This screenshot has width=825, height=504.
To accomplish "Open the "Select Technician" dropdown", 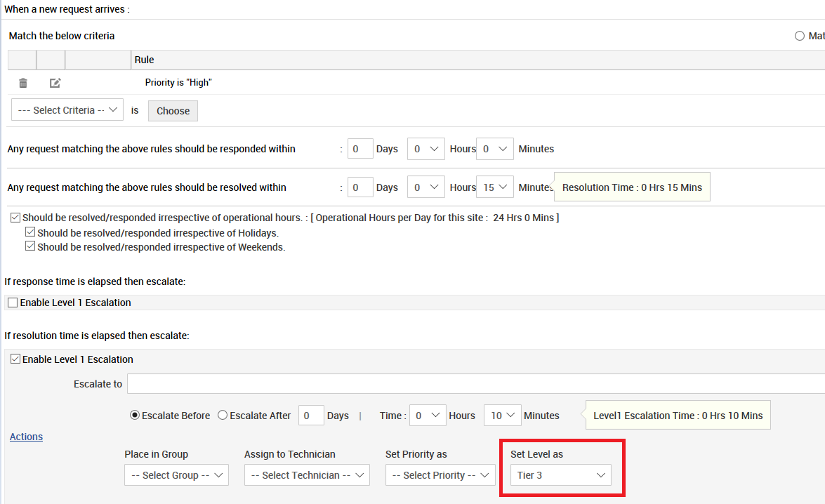I will point(307,475).
